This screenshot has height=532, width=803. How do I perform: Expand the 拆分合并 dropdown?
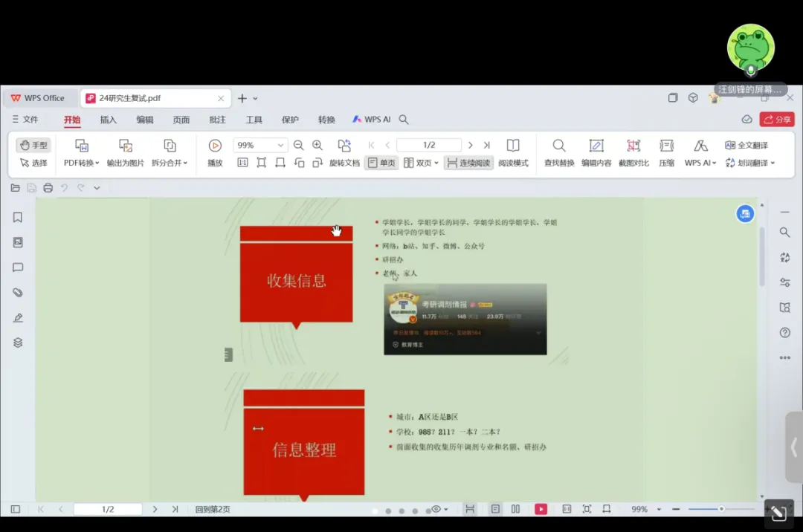[x=170, y=163]
